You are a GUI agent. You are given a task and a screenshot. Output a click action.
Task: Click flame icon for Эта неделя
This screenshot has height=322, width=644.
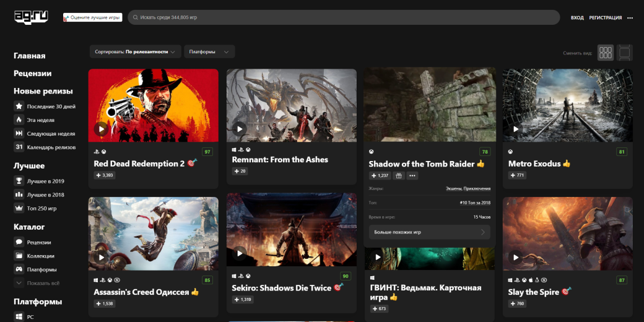pos(19,120)
